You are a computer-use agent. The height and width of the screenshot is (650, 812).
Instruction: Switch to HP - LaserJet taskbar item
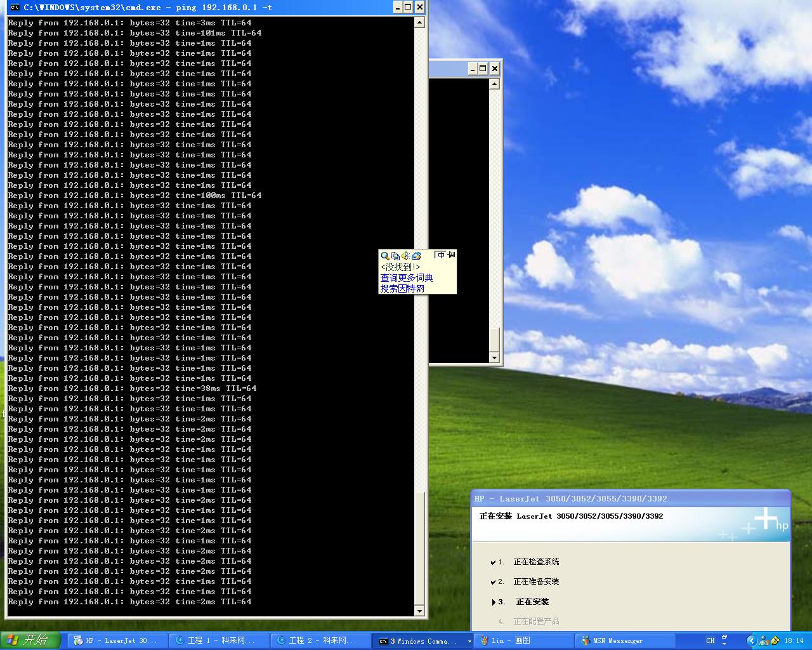(117, 641)
